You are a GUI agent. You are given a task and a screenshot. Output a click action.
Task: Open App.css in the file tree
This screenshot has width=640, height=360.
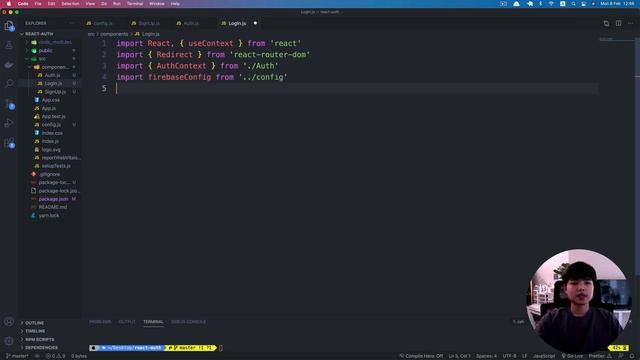pyautogui.click(x=51, y=100)
